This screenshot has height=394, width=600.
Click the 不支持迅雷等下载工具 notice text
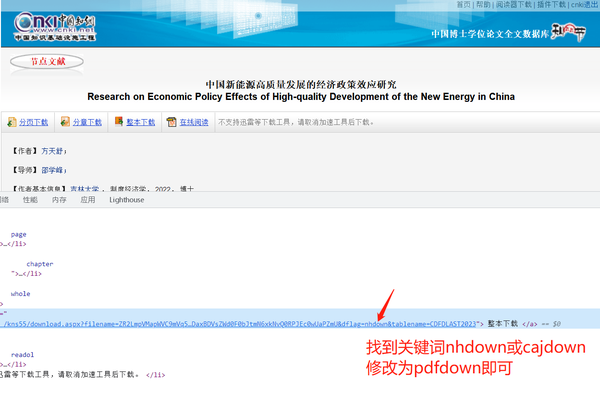(x=296, y=122)
